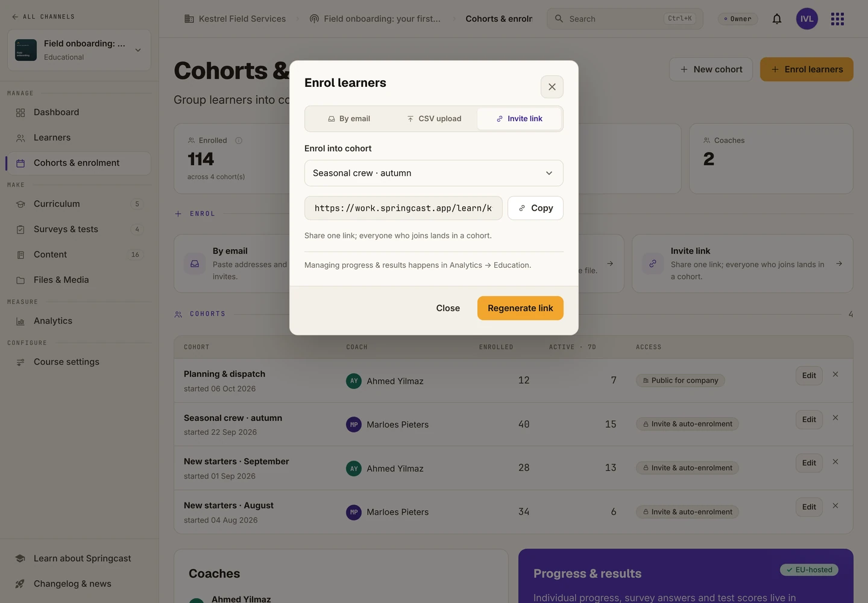868x603 pixels.
Task: Click the Files & Media folder icon
Action: (20, 280)
